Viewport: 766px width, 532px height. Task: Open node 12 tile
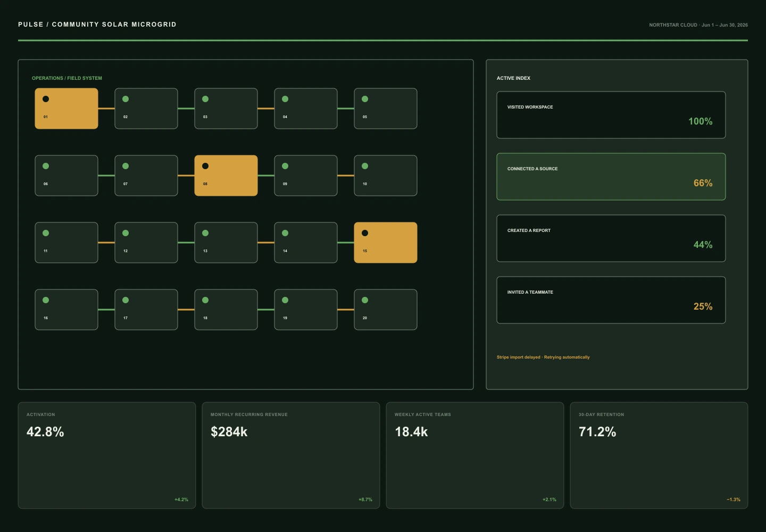[x=146, y=243]
